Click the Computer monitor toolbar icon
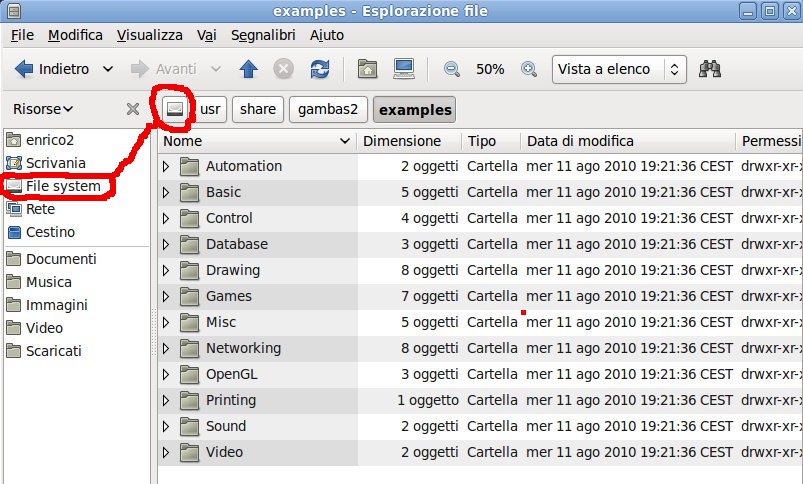This screenshot has height=484, width=803. 404,69
